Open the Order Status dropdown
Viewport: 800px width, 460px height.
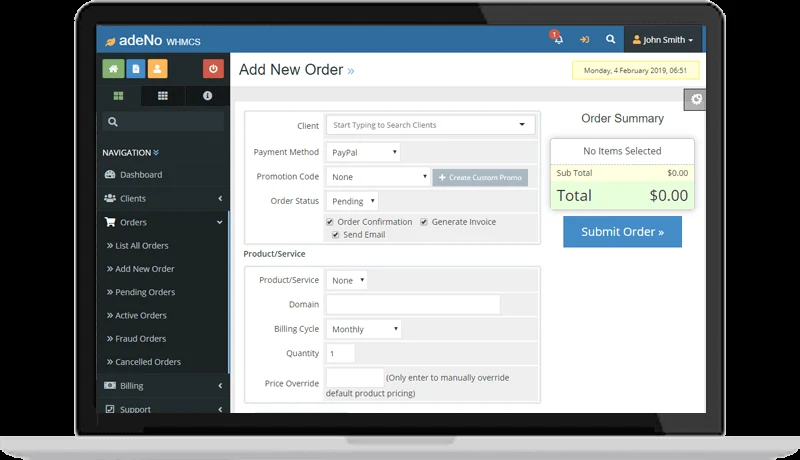352,201
